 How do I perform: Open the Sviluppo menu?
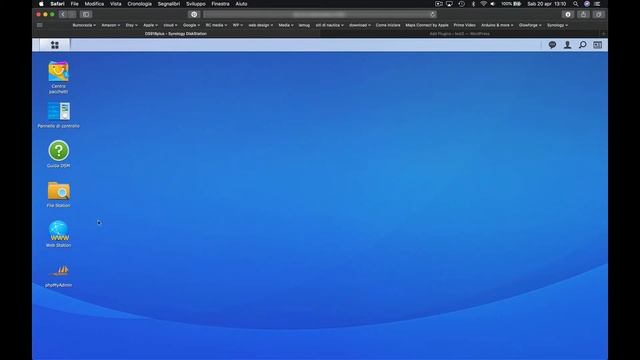pos(196,4)
